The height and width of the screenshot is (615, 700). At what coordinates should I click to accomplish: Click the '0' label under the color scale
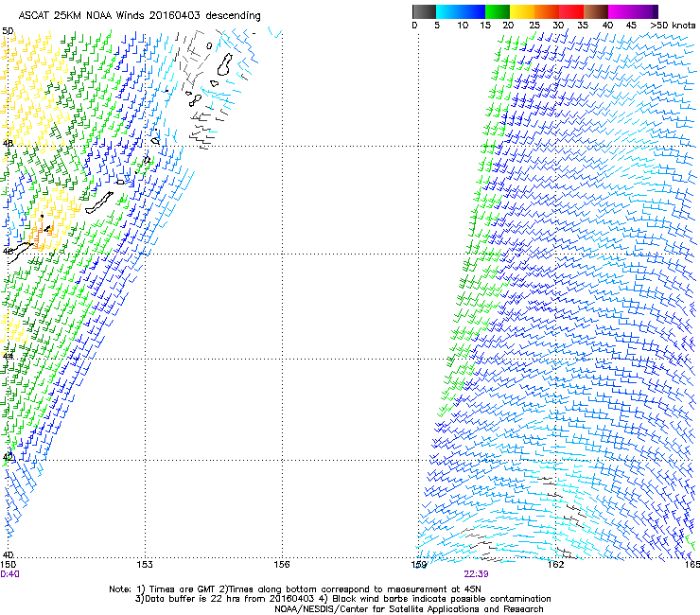414,26
